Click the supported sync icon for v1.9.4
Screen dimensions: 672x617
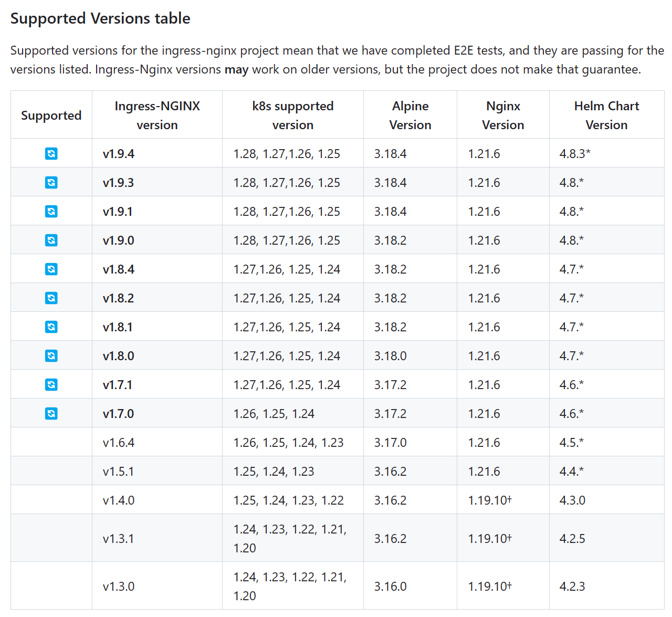tap(51, 153)
